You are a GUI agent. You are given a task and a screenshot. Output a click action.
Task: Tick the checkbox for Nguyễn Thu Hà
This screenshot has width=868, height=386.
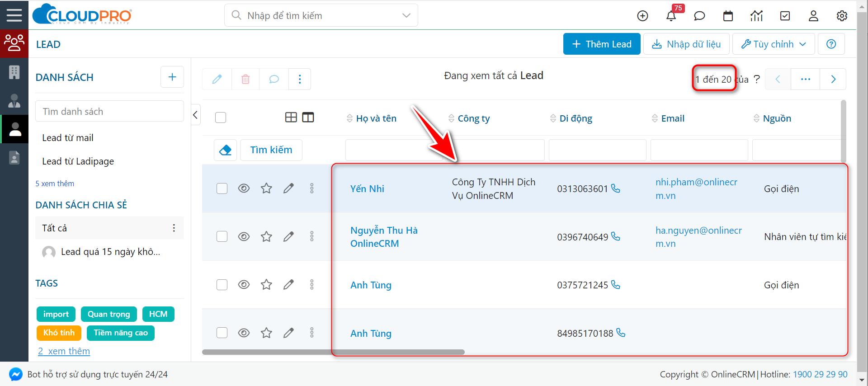[222, 236]
